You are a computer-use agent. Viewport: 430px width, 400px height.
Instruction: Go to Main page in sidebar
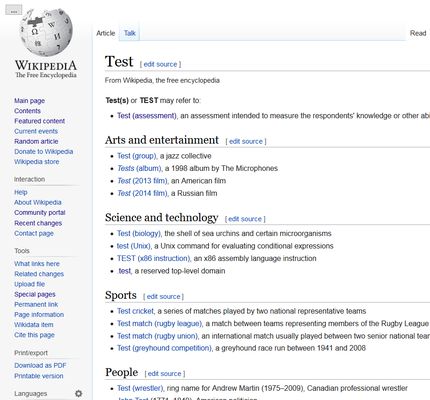(x=29, y=101)
